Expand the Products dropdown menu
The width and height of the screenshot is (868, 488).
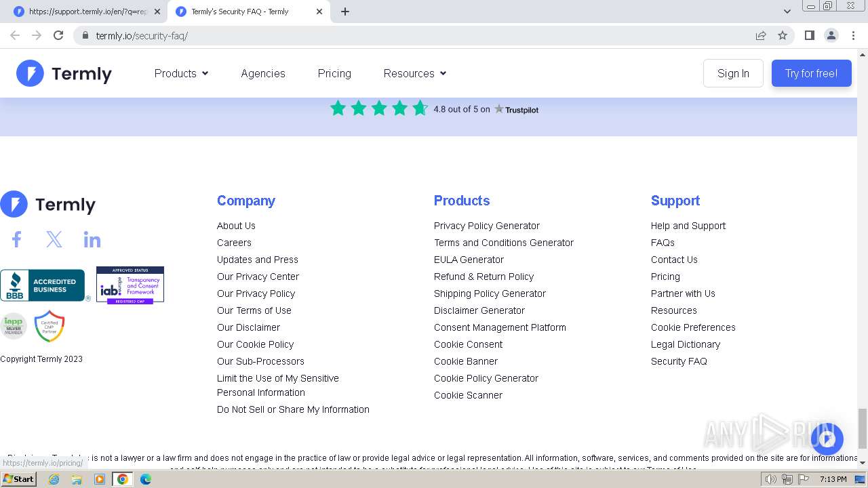(181, 73)
